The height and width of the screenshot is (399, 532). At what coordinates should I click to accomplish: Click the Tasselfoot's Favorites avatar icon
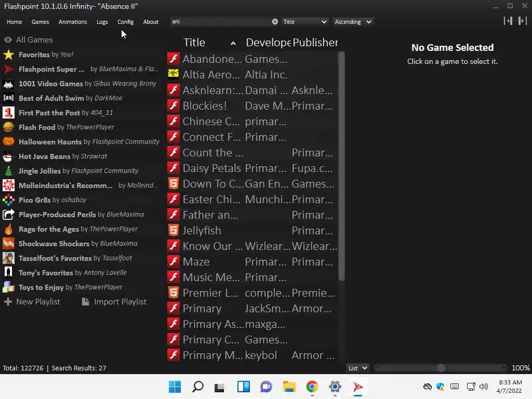[x=8, y=259]
